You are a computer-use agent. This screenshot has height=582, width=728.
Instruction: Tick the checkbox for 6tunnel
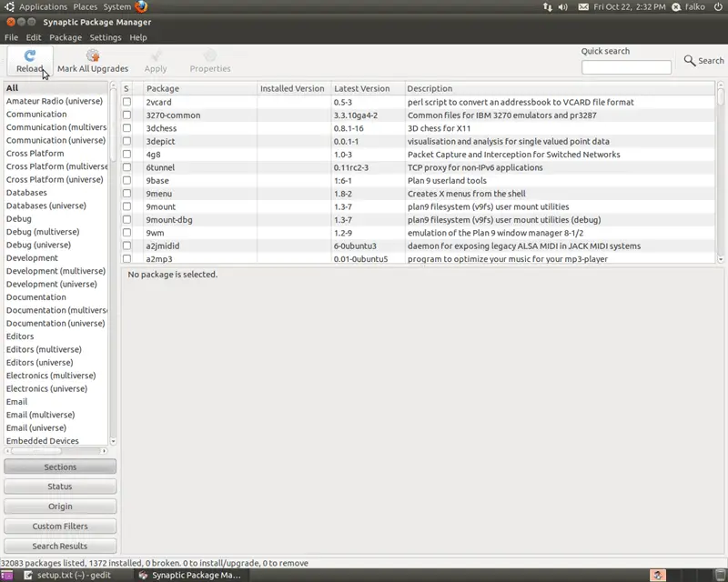pos(126,167)
